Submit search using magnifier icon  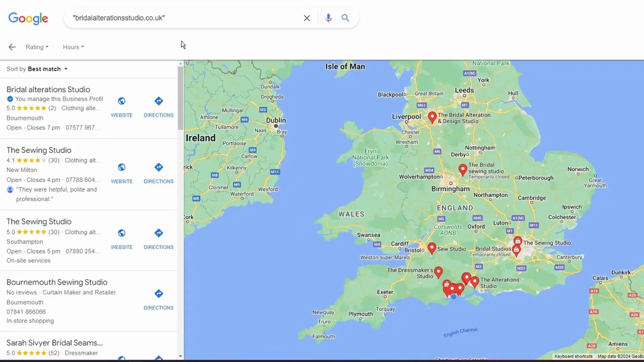coord(345,18)
